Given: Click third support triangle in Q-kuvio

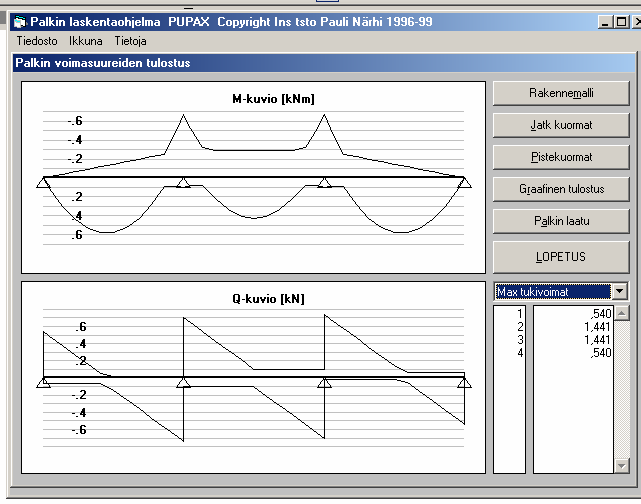Looking at the screenshot, I should (x=324, y=382).
